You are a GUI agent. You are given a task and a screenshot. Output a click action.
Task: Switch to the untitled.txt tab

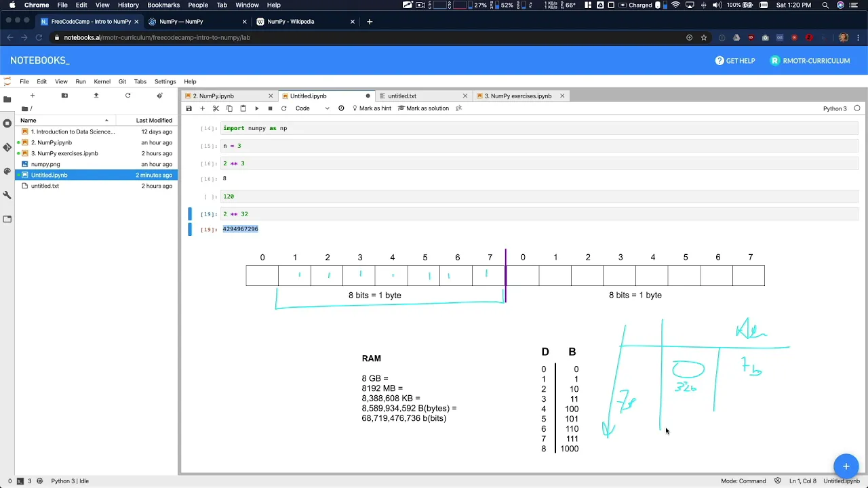pyautogui.click(x=422, y=96)
